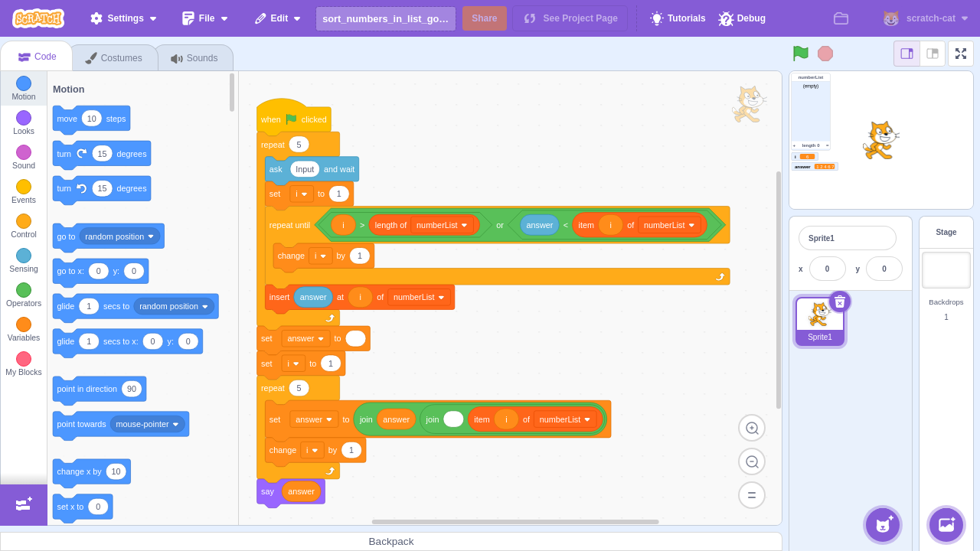Open the File menu
Screen dimensions: 980x551
tap(205, 18)
